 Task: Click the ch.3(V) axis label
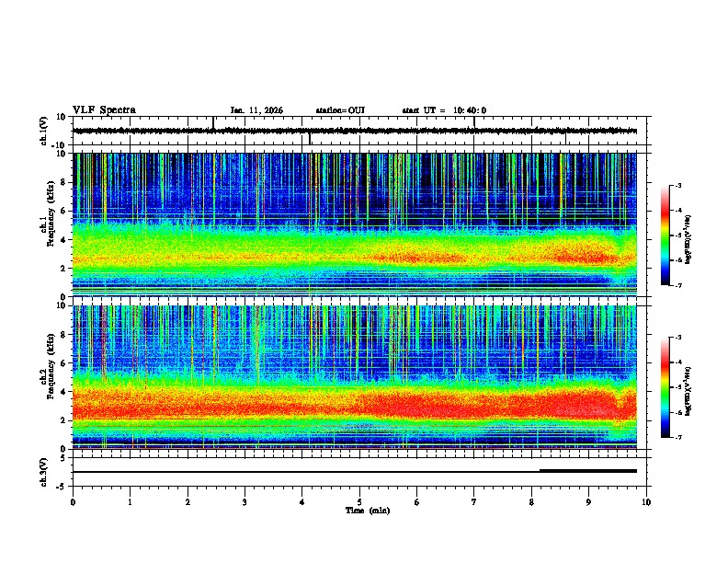[x=44, y=472]
